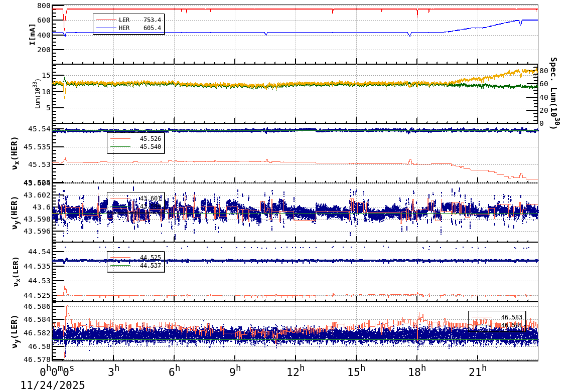Click the 44.537 legend entry

tap(135, 266)
